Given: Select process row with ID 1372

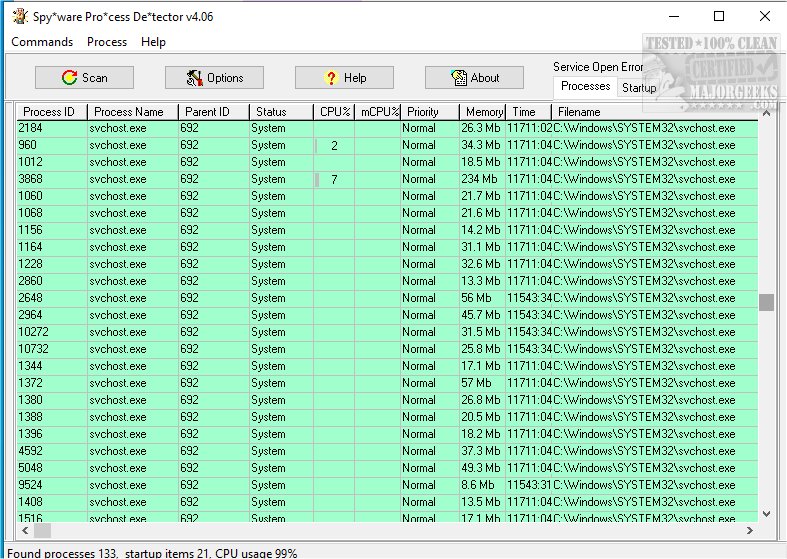Looking at the screenshot, I should [x=387, y=383].
